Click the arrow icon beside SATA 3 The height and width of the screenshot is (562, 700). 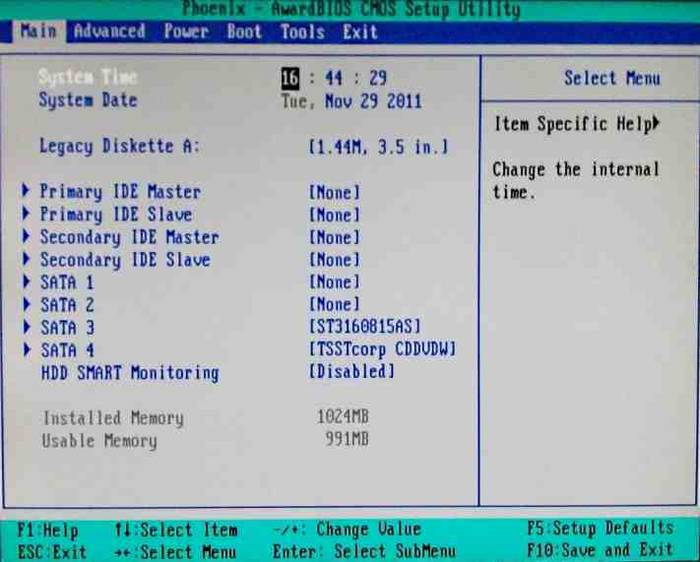tap(26, 328)
